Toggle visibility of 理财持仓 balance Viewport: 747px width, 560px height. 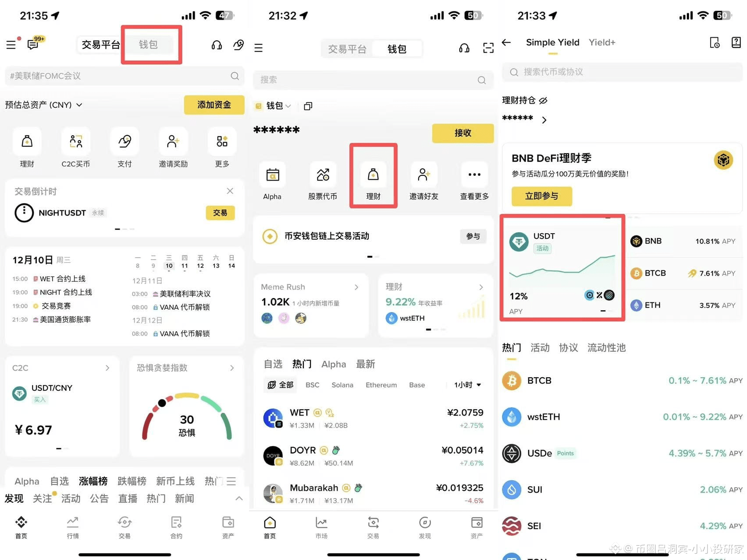[543, 100]
